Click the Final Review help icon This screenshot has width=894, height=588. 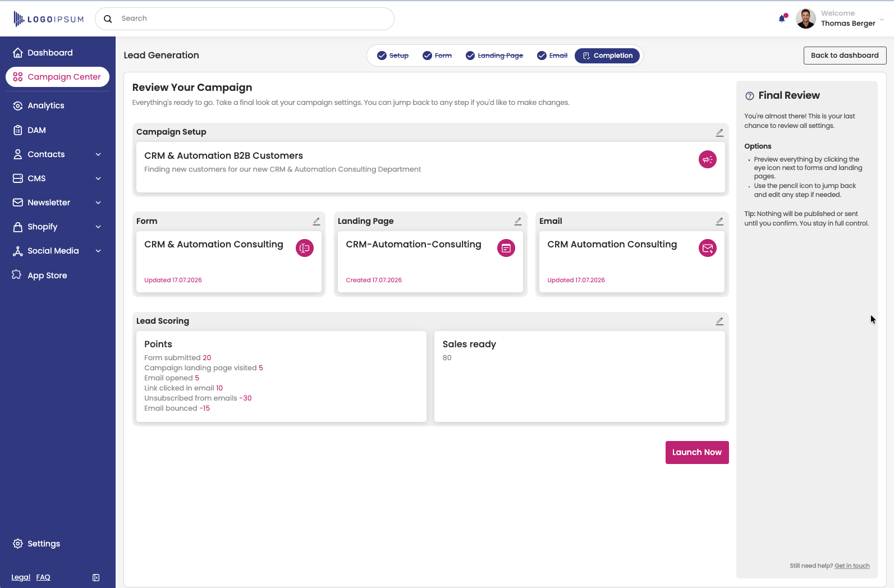(750, 96)
